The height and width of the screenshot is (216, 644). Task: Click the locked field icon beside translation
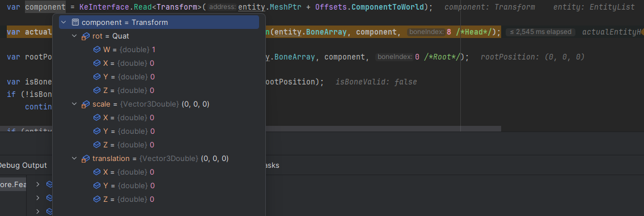pos(86,159)
